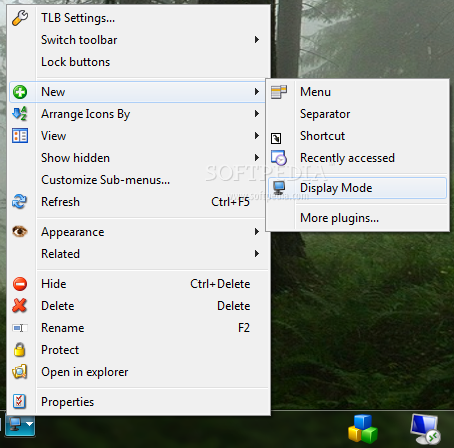454x448 pixels.
Task: Select Show hidden
Action: (x=139, y=158)
